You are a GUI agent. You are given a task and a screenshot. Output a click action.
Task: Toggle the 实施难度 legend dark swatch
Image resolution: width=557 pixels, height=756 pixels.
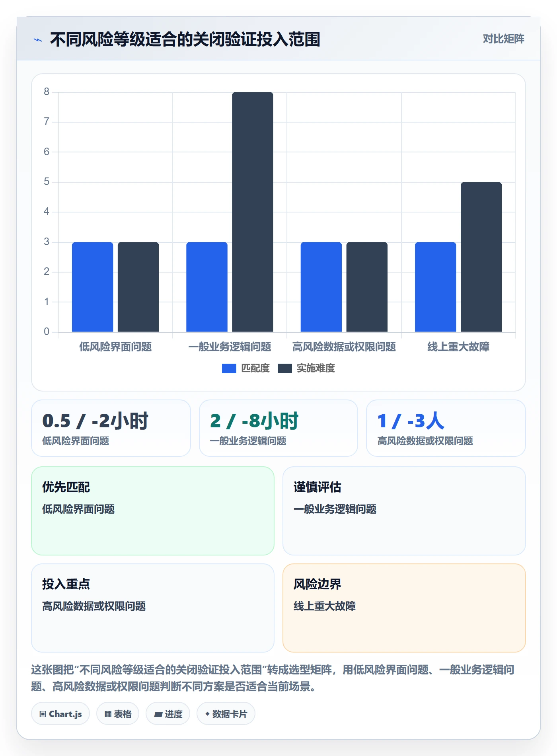284,368
